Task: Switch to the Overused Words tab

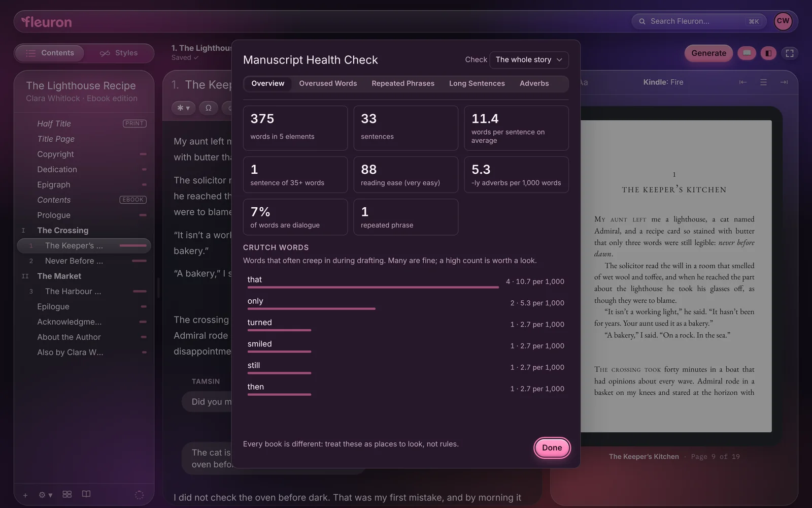Action: 328,83
